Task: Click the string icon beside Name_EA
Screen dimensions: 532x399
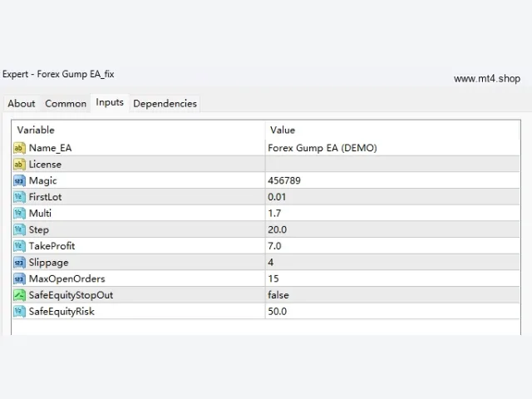Action: [19, 148]
